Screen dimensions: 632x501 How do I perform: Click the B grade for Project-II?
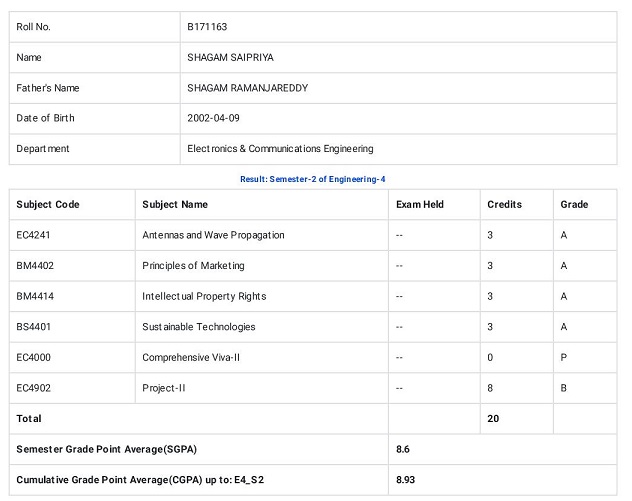[x=563, y=388]
